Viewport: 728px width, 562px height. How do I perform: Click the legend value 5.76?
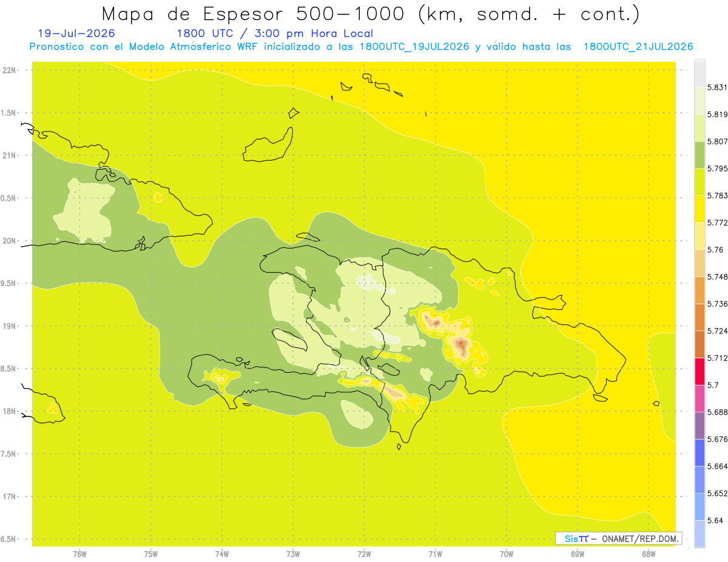(x=715, y=249)
